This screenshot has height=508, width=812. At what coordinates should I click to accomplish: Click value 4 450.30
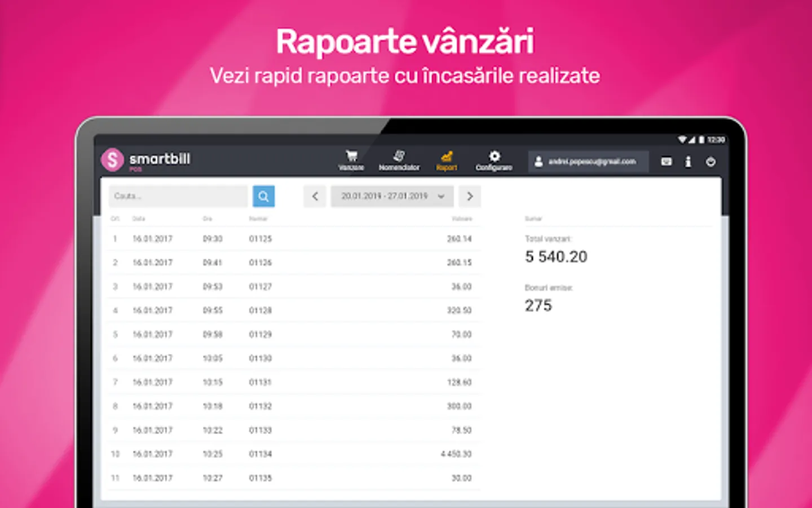[x=456, y=454]
